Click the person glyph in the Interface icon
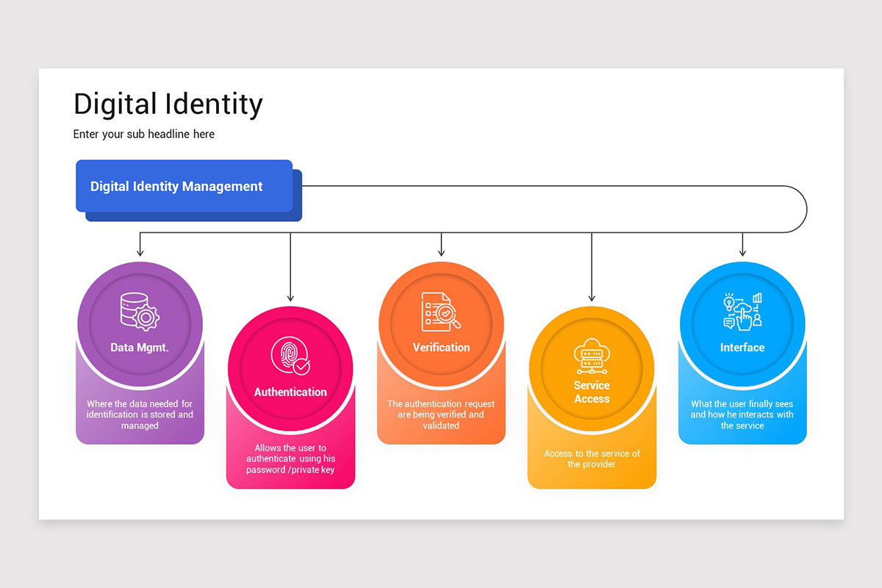The image size is (882, 588). (x=758, y=321)
